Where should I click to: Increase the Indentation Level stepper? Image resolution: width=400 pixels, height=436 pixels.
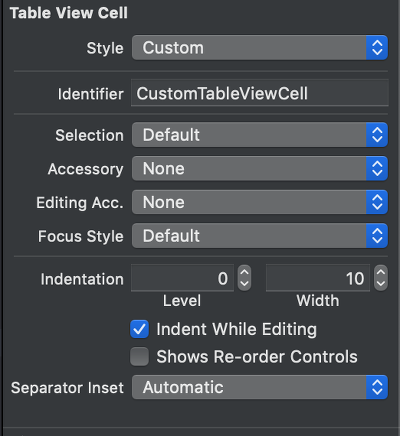(244, 272)
